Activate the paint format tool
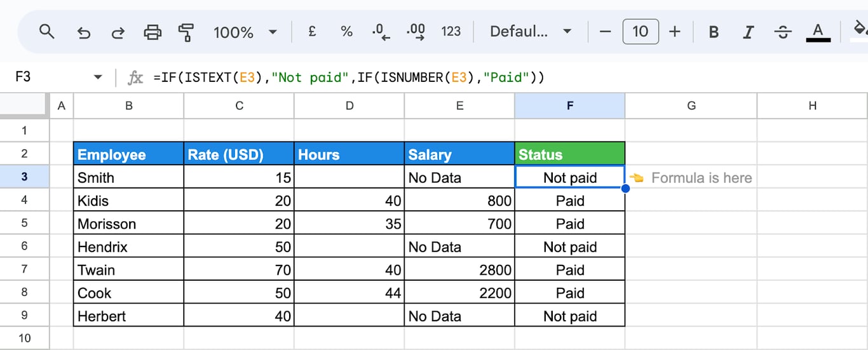 pos(186,32)
